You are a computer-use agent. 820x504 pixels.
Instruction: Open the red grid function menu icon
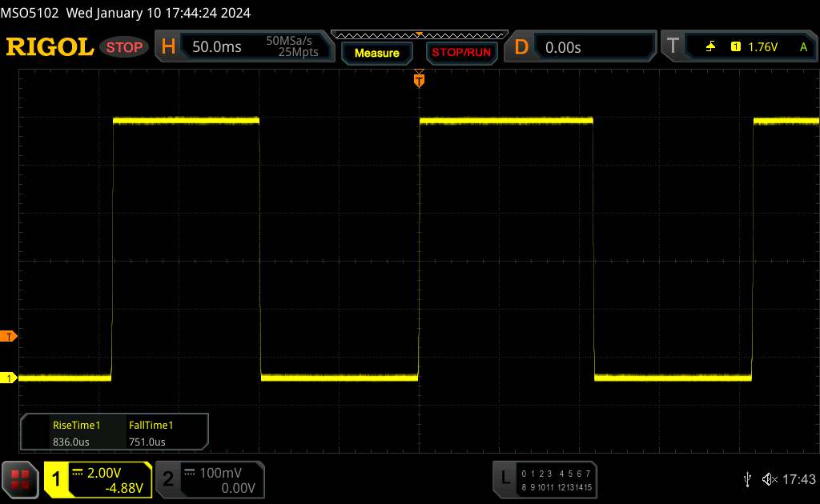click(21, 478)
